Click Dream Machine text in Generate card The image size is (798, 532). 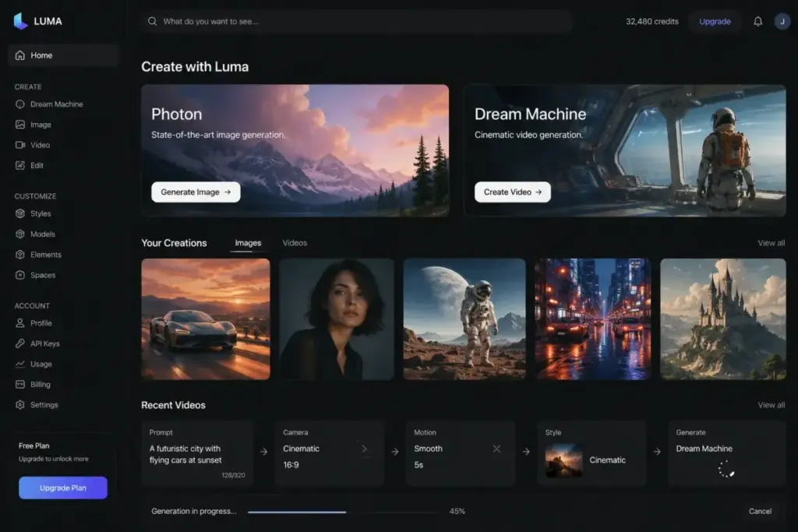(704, 449)
